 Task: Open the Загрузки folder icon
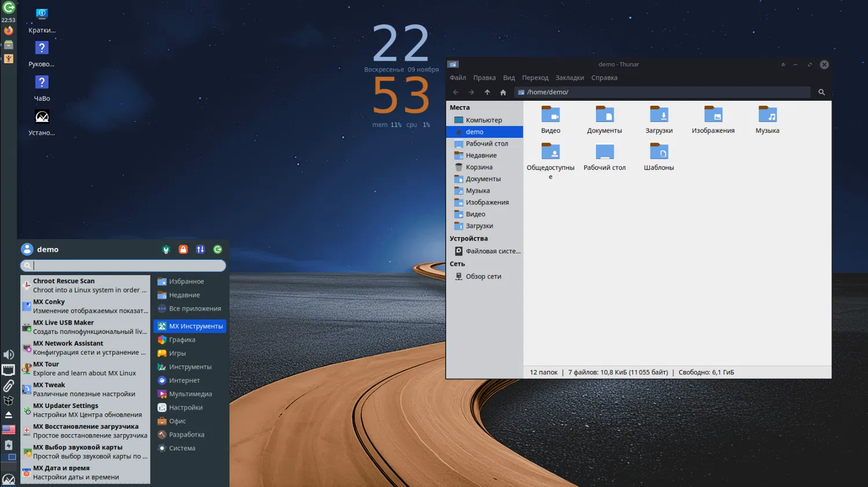coord(659,115)
